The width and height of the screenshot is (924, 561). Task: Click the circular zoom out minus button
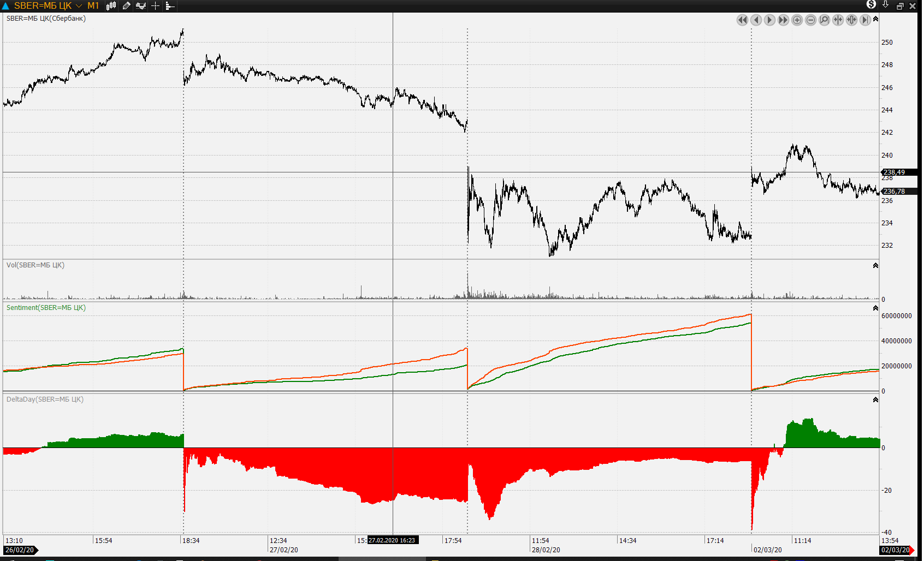point(810,20)
